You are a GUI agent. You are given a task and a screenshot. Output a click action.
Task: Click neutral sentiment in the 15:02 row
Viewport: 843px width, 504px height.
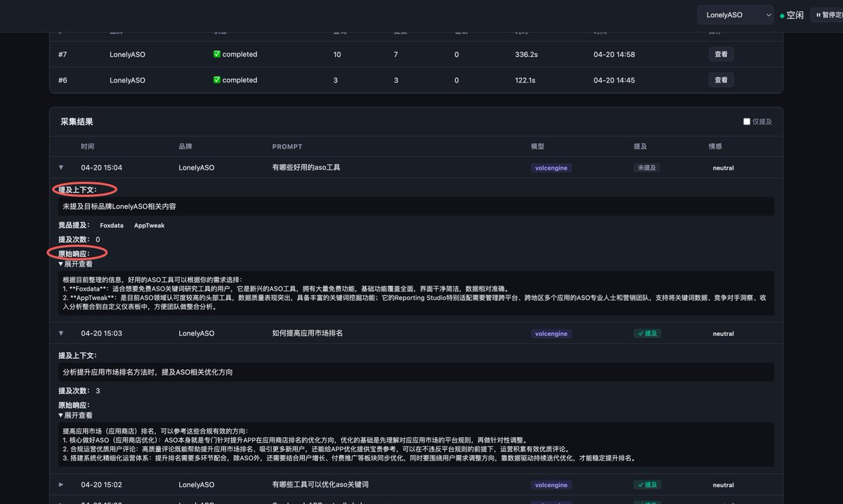pos(723,485)
